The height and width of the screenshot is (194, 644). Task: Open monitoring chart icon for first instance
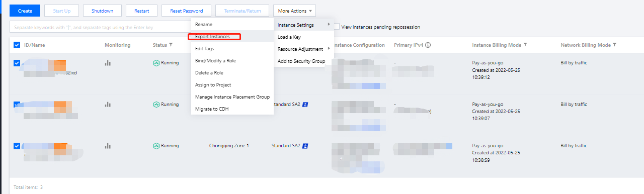107,63
